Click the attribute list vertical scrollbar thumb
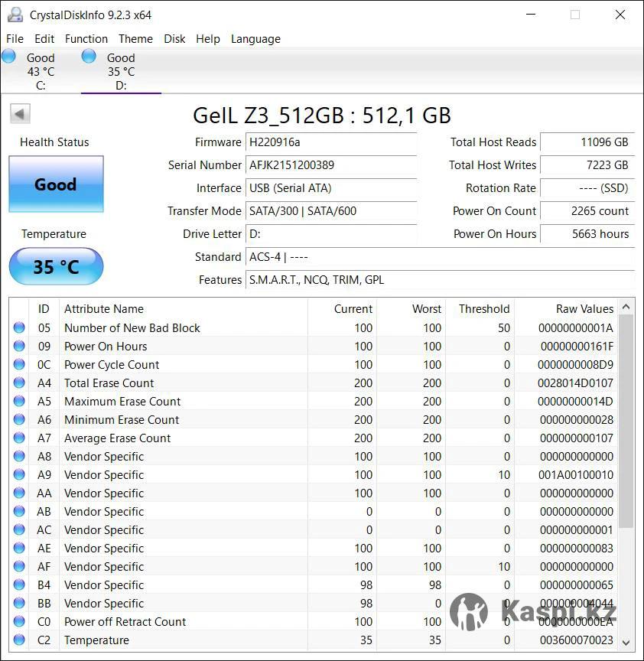644x661 pixels. pos(626,422)
